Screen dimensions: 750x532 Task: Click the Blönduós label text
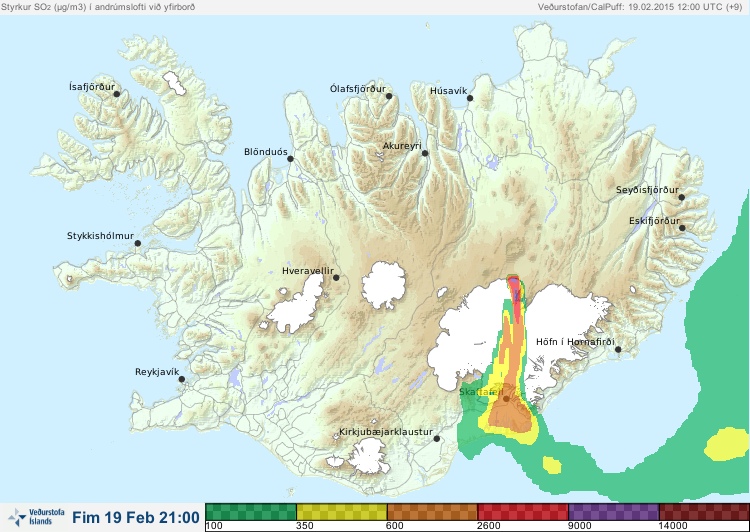pos(265,152)
